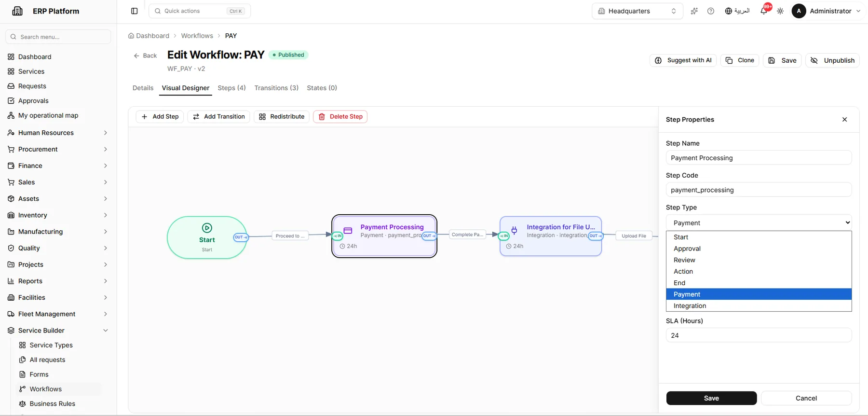Image resolution: width=868 pixels, height=416 pixels.
Task: Click the Quick actions search box
Action: 200,11
